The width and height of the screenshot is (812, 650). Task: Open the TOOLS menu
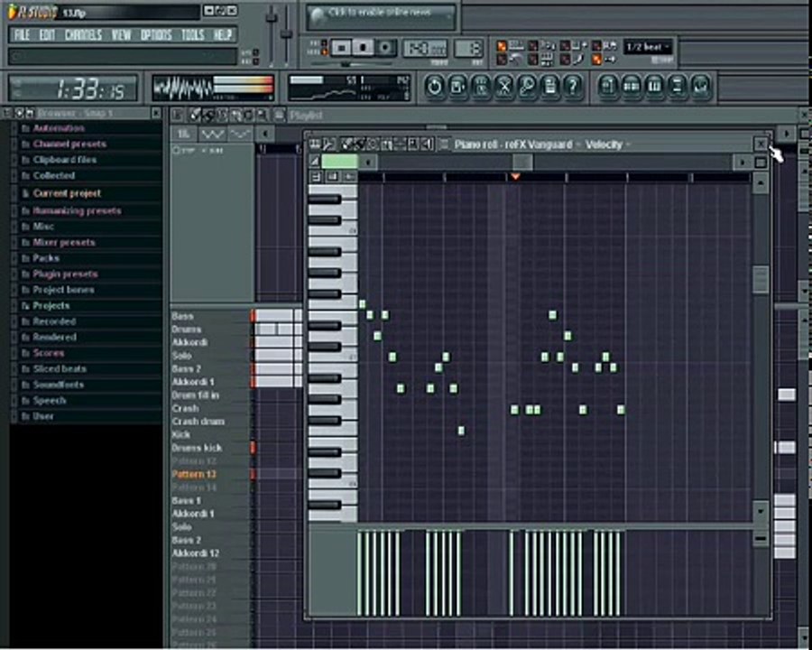pyautogui.click(x=193, y=34)
